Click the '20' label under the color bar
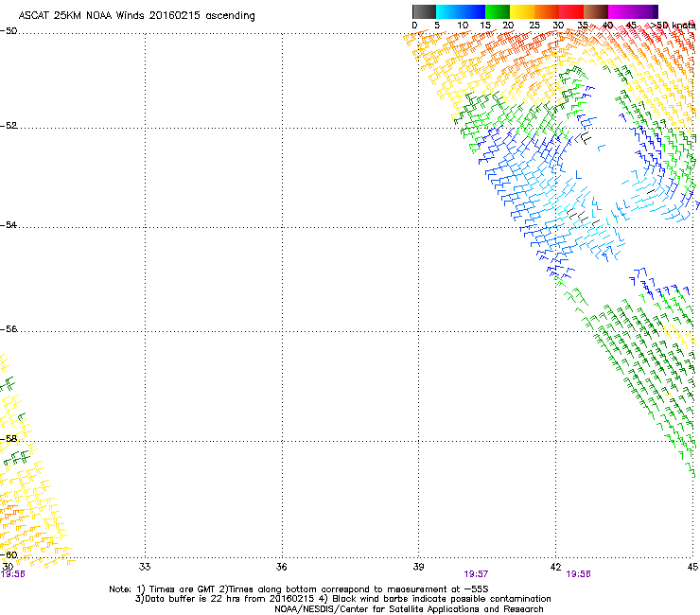 pos(508,26)
